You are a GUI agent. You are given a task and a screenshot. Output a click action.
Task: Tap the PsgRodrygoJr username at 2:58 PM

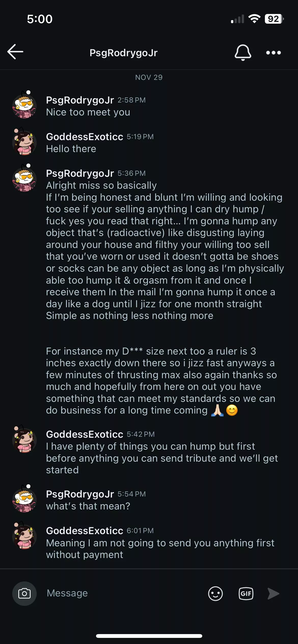80,100
